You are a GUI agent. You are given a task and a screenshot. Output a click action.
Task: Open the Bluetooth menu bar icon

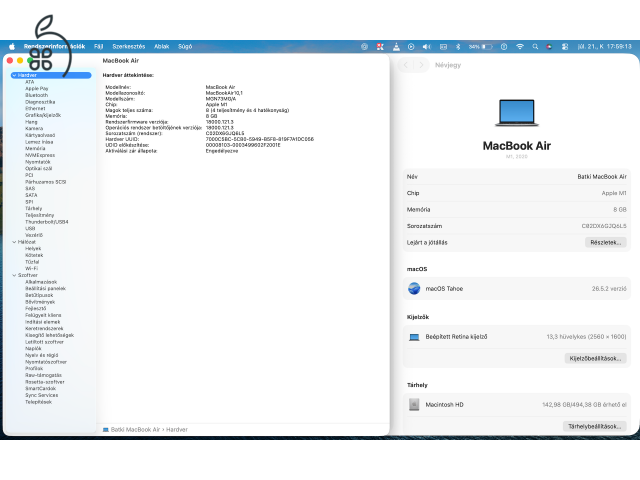[x=458, y=47]
